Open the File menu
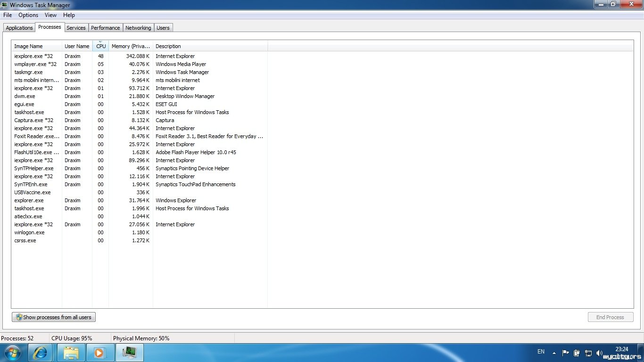The image size is (644, 362). click(x=8, y=15)
